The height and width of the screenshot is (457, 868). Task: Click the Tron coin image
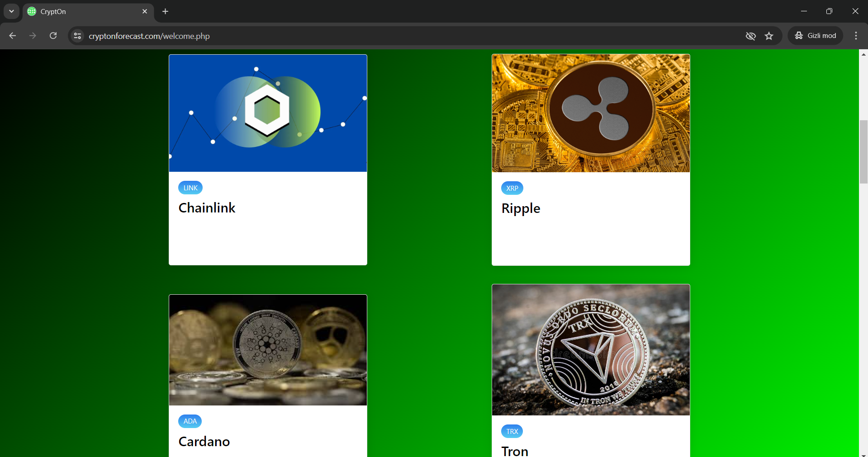click(x=591, y=350)
